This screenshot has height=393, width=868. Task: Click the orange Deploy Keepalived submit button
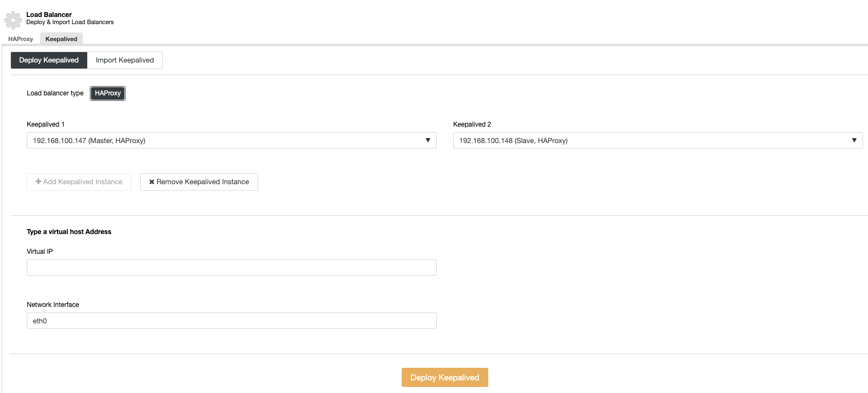point(445,378)
